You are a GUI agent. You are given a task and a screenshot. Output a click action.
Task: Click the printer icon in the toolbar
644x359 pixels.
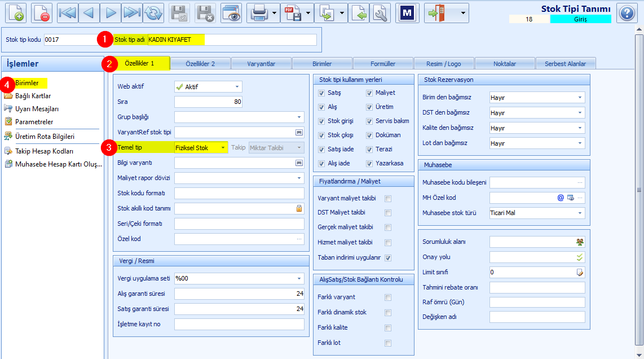pos(259,13)
